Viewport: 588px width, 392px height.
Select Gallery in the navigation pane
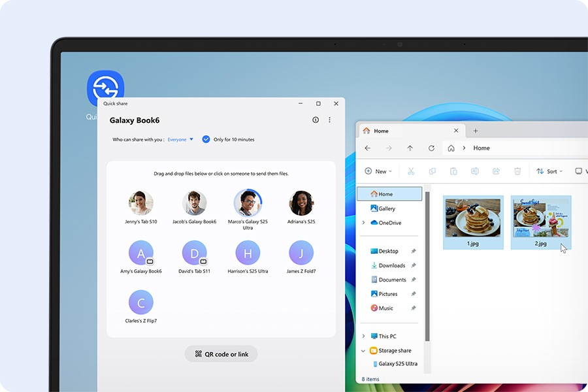(387, 208)
